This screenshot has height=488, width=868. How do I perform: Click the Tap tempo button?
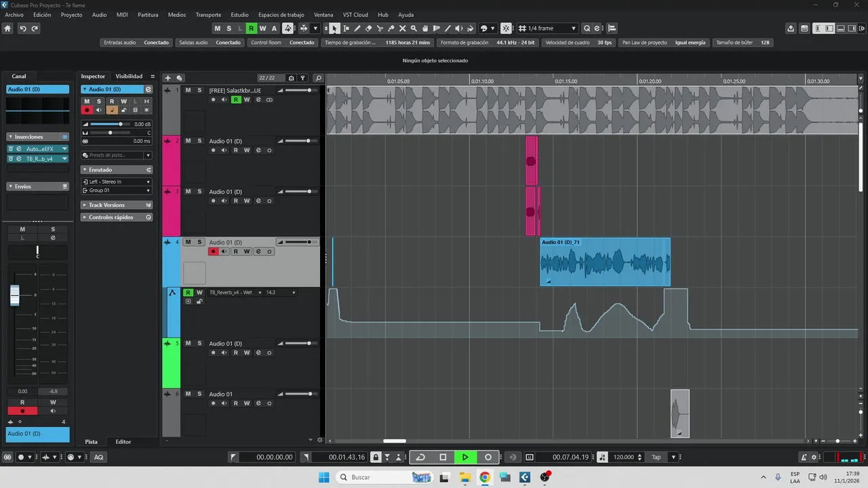(x=656, y=457)
